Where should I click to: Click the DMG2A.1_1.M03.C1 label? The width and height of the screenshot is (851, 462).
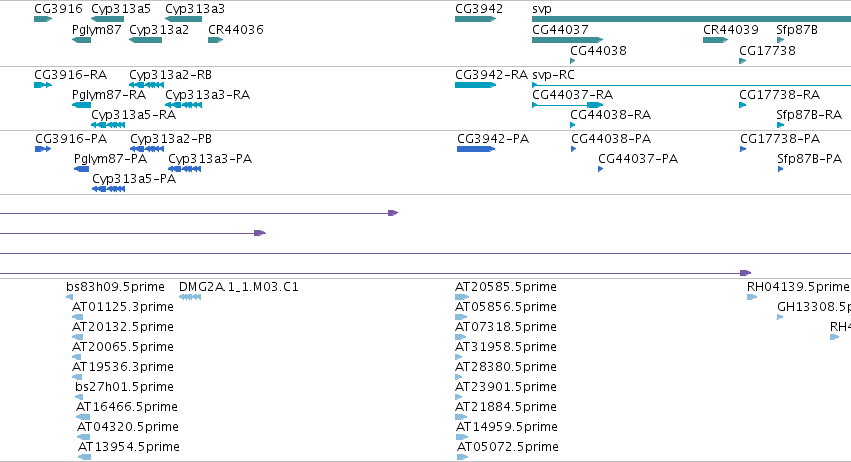click(x=239, y=287)
